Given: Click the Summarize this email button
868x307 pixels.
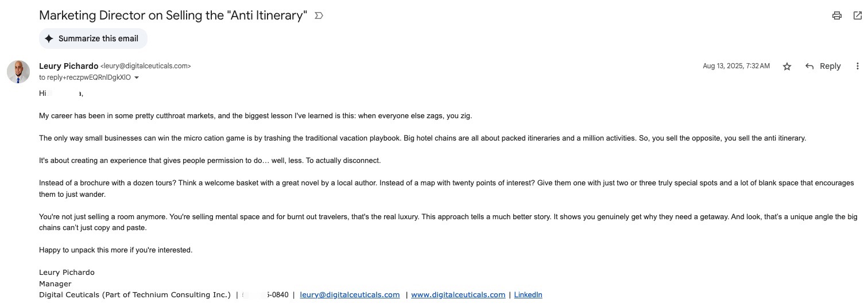Looking at the screenshot, I should [x=93, y=38].
